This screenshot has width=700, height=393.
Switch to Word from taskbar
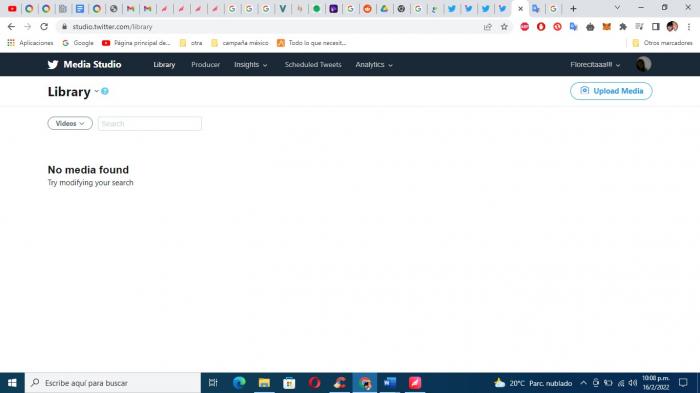(x=390, y=383)
